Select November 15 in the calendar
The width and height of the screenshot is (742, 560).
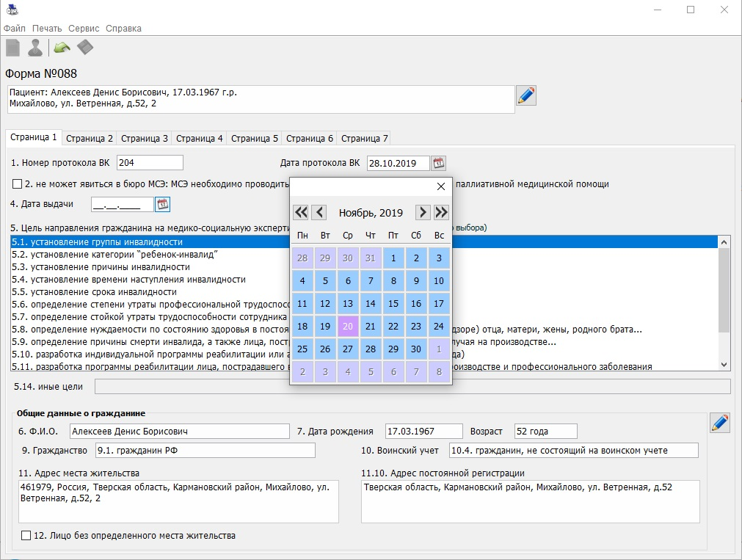(x=393, y=304)
